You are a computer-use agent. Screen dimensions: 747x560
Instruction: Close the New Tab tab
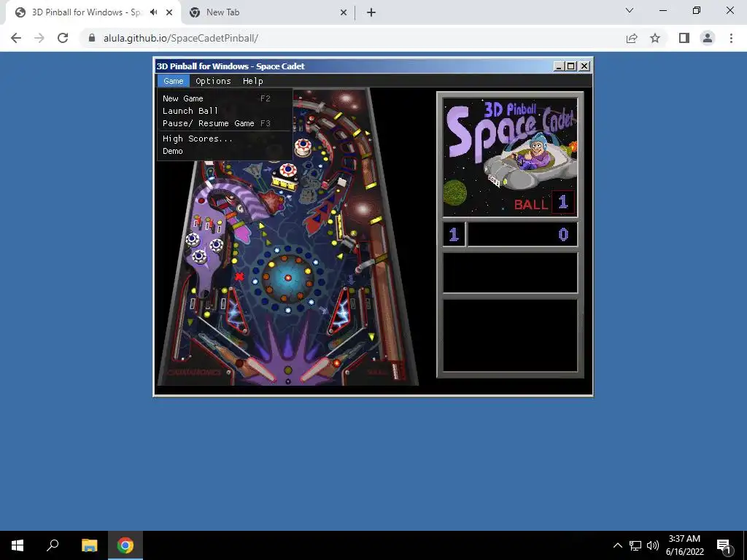(344, 12)
